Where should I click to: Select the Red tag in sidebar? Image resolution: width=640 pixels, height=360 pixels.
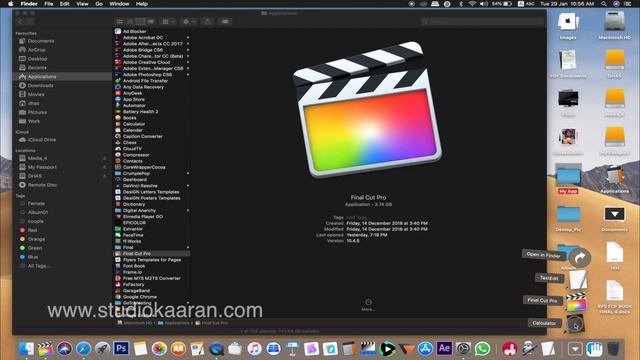32,230
